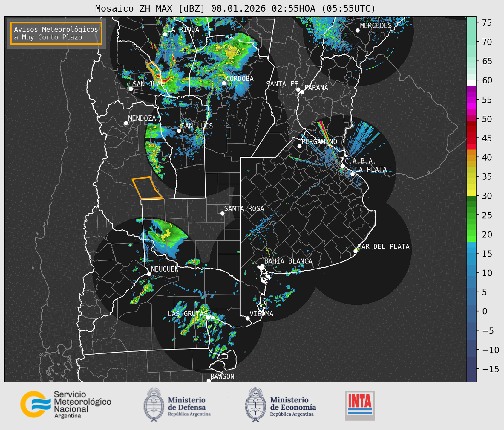
Task: Select the RAWSON city label
Action: pyautogui.click(x=222, y=376)
